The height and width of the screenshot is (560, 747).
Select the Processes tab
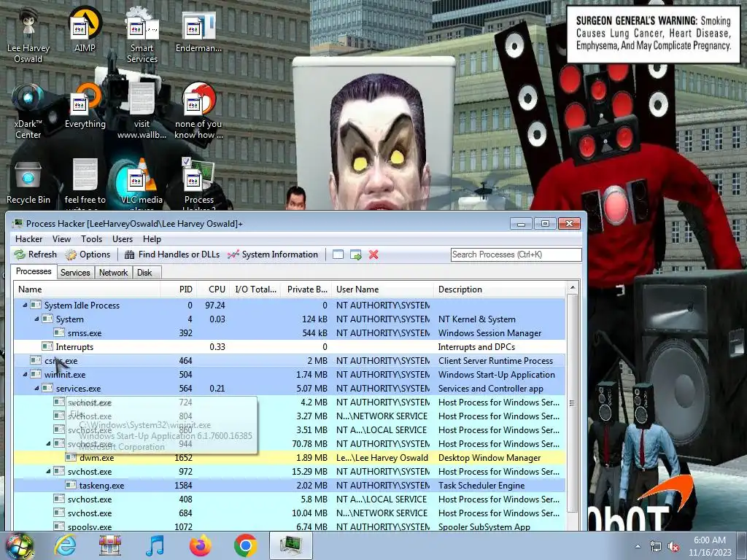tap(34, 271)
